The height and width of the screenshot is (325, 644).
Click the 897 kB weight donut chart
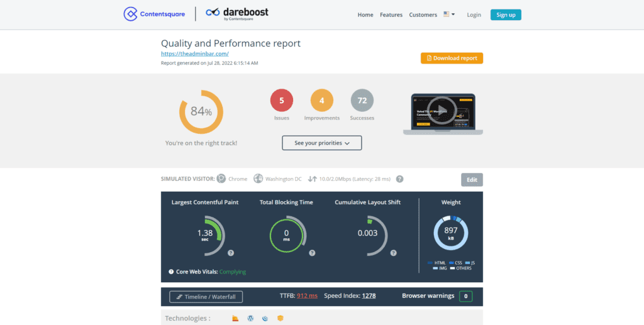[451, 233]
